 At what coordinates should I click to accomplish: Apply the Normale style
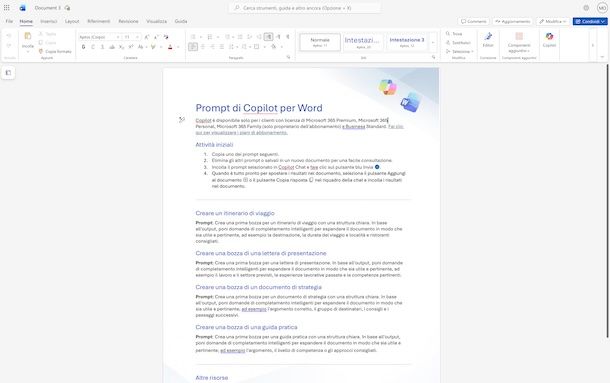coord(320,42)
